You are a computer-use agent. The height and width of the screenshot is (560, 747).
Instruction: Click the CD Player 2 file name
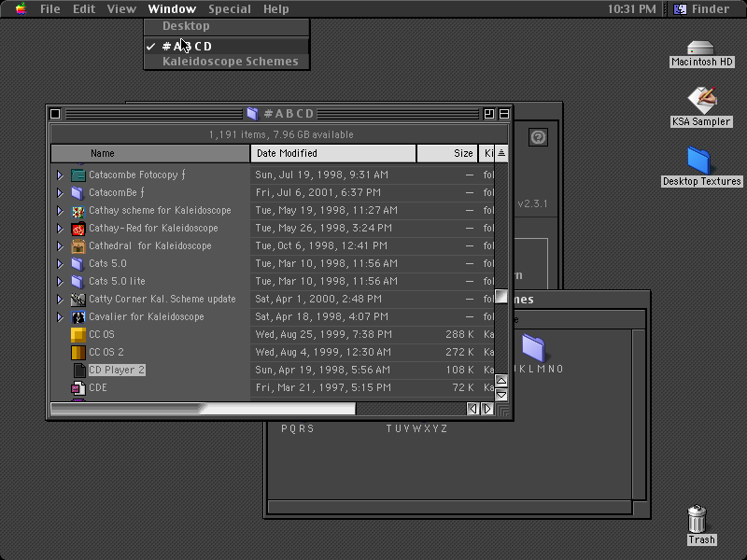point(117,370)
